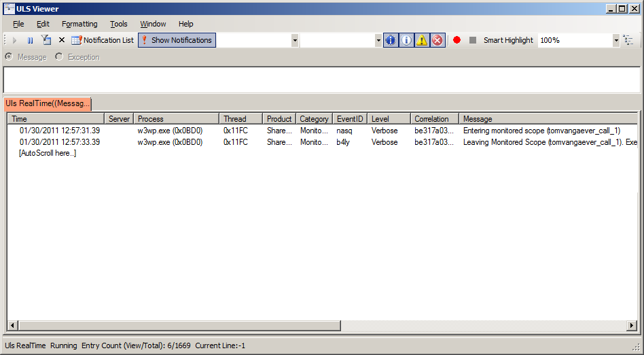Click the Entry Count status bar text
The height and width of the screenshot is (355, 644).
pos(136,345)
